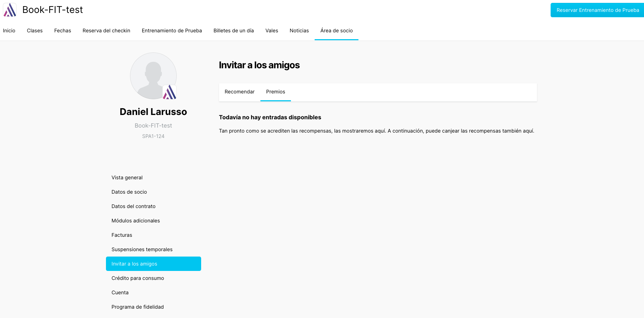Click the 'Invitar a los amigos' page heading
The height and width of the screenshot is (318, 644).
259,65
